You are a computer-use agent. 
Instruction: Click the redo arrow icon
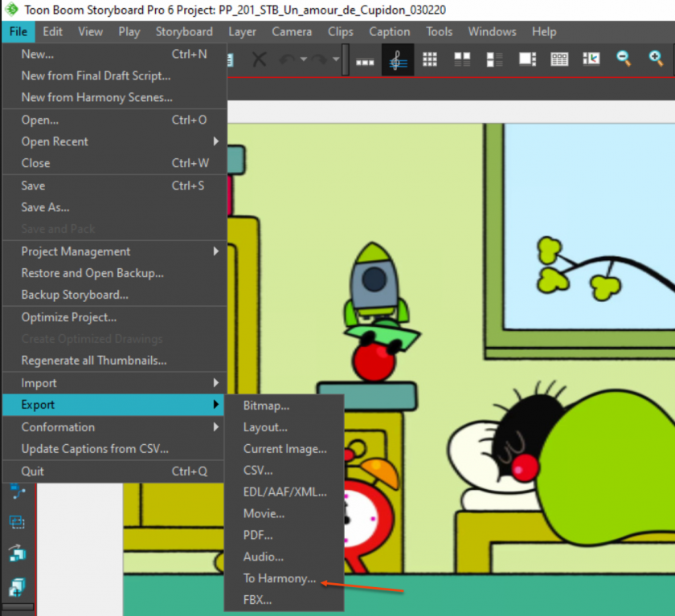(319, 59)
